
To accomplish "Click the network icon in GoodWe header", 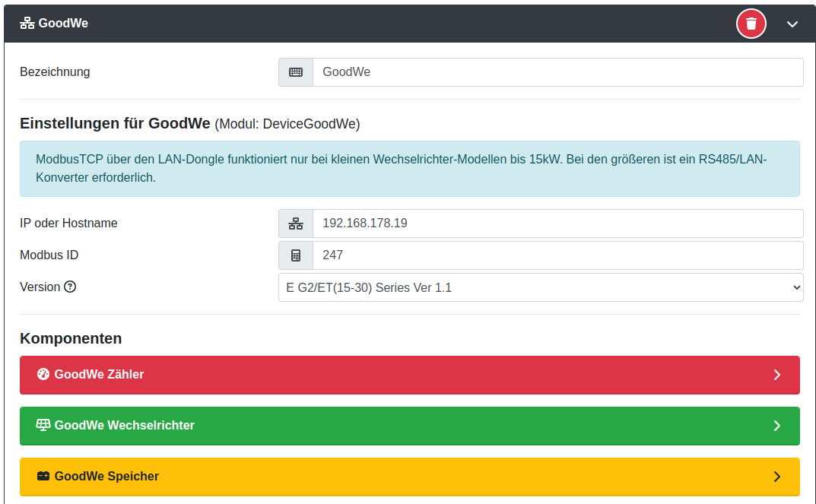I will click(x=27, y=24).
